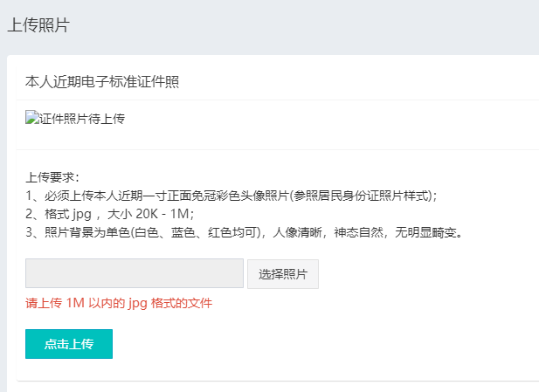Click requirement 1 about 一寸正面免冠彩色头像照片

(218, 196)
